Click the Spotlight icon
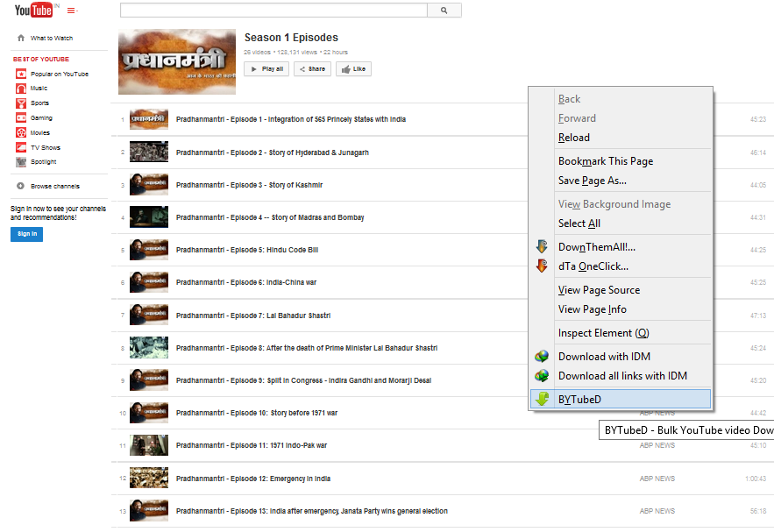 [x=21, y=162]
